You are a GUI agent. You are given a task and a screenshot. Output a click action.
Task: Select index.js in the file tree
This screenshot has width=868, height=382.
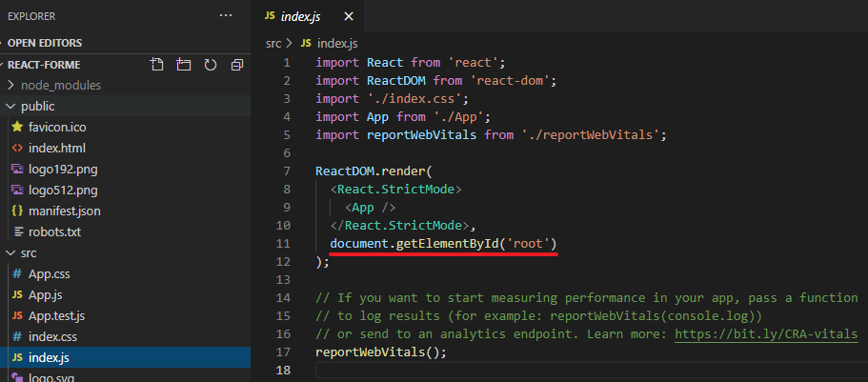point(125,357)
